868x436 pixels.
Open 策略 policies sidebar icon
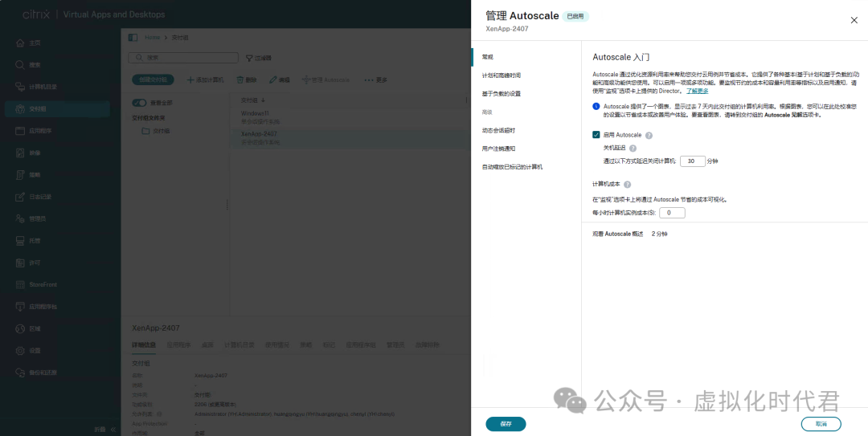[20, 175]
